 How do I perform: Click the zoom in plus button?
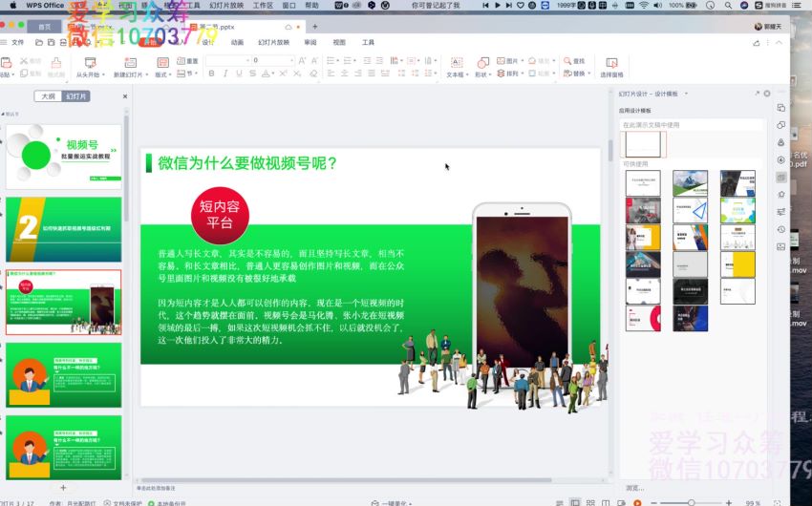click(x=729, y=502)
